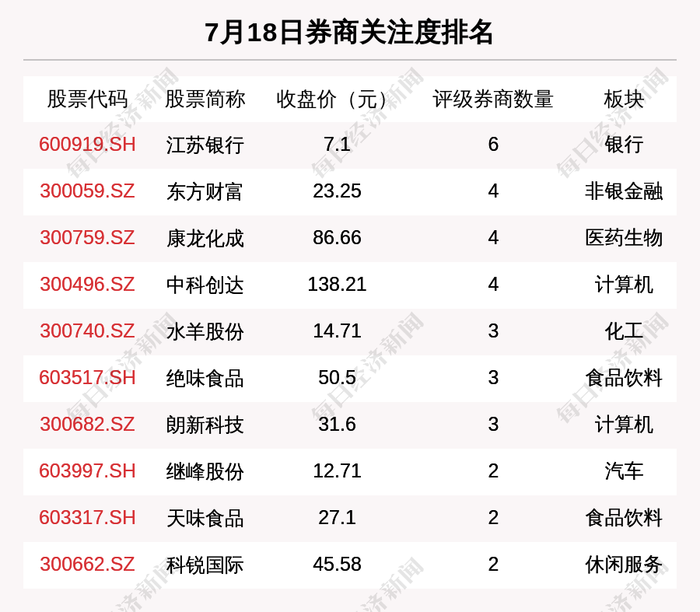Click the 评级券商数量 column header

(x=493, y=99)
